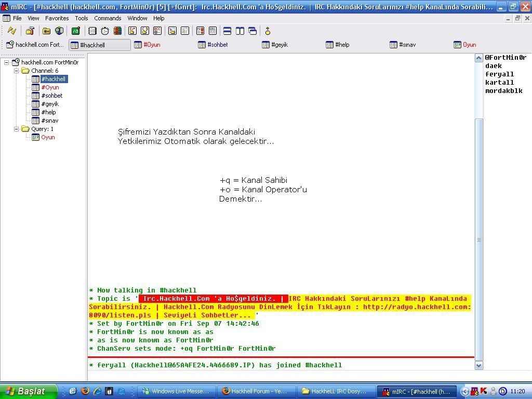Open the Timer clock toolbar icon
The height and width of the screenshot is (399, 532).
pos(105,31)
